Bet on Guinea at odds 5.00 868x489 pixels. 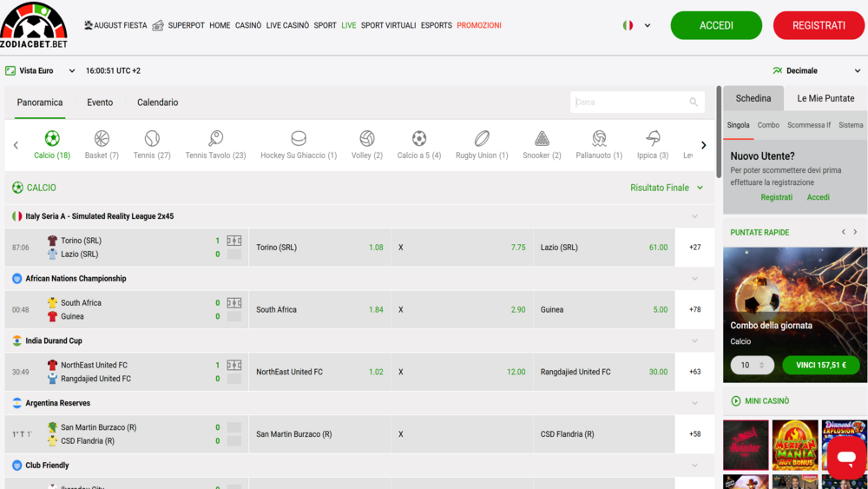[x=604, y=309]
